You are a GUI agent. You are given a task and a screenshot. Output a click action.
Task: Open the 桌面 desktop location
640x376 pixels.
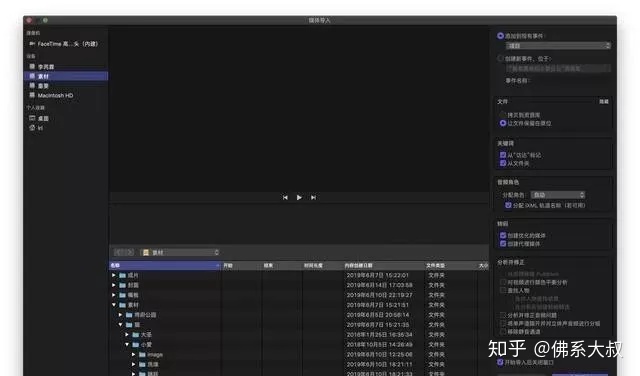39,118
